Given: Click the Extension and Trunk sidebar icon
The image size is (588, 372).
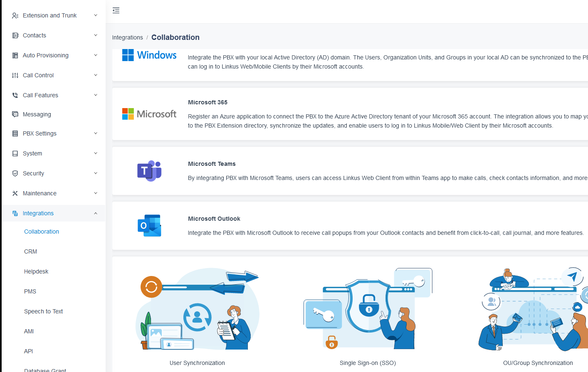Looking at the screenshot, I should pos(15,15).
